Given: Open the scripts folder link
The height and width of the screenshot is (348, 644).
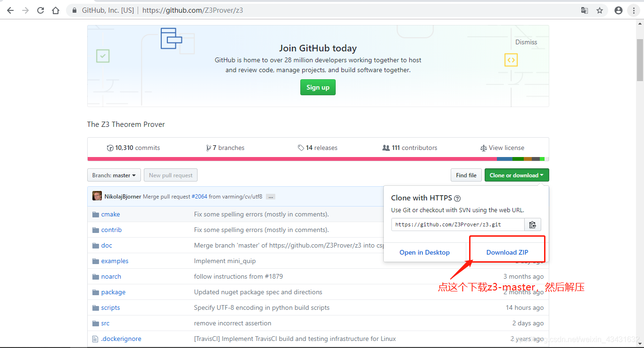Looking at the screenshot, I should [x=110, y=307].
